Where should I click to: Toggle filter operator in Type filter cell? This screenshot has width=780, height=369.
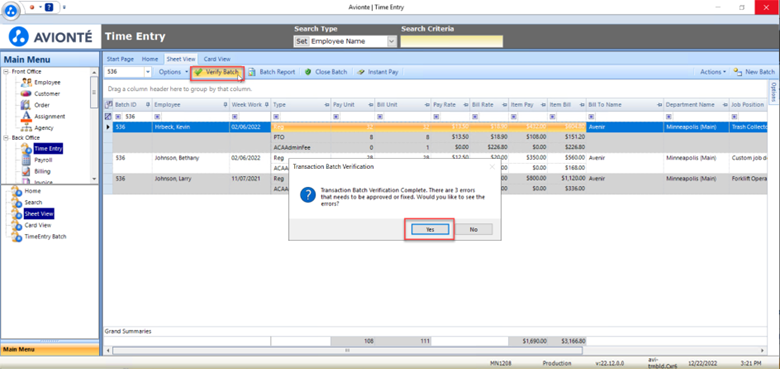(x=277, y=116)
